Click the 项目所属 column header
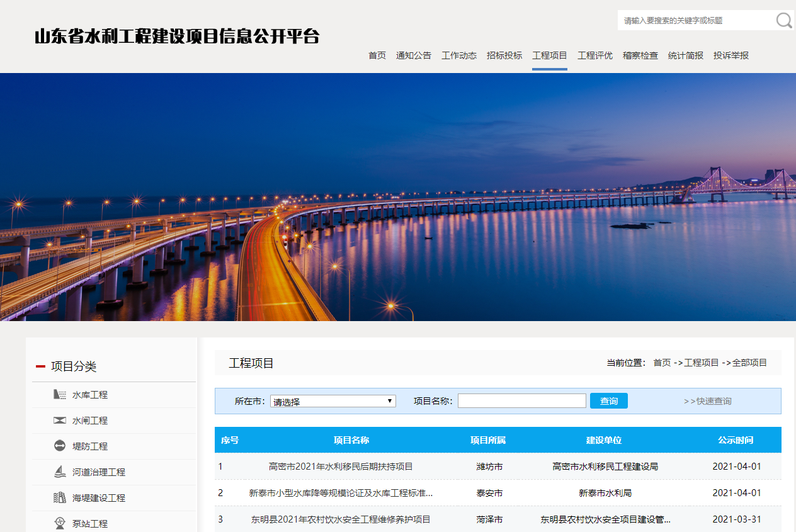The image size is (796, 532). pyautogui.click(x=488, y=440)
